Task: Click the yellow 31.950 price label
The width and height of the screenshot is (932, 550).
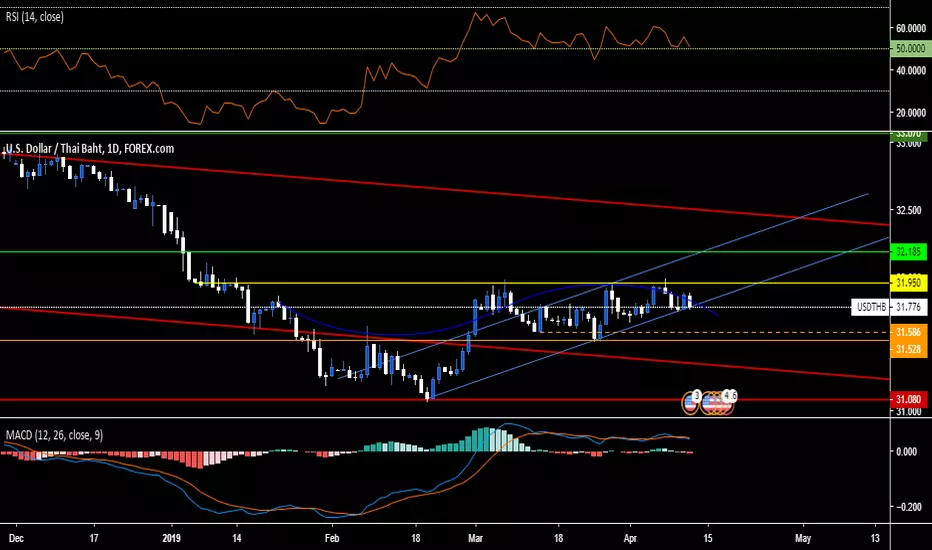Action: (x=908, y=283)
